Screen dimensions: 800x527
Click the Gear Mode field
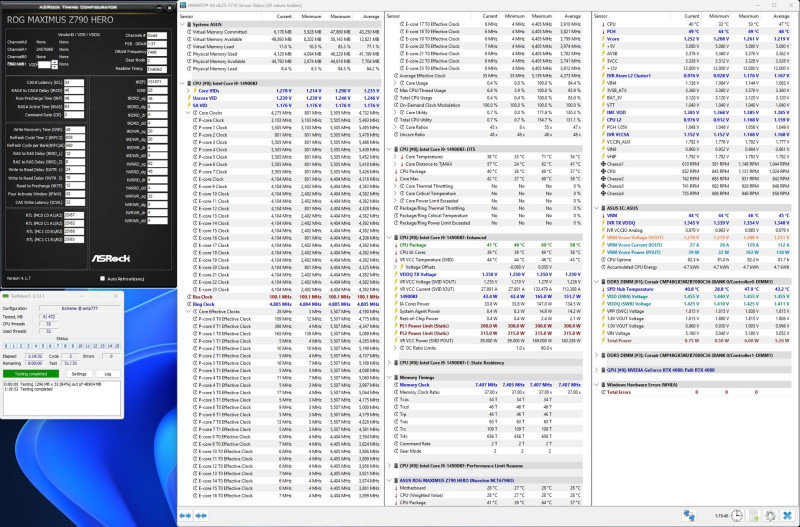pos(157,60)
